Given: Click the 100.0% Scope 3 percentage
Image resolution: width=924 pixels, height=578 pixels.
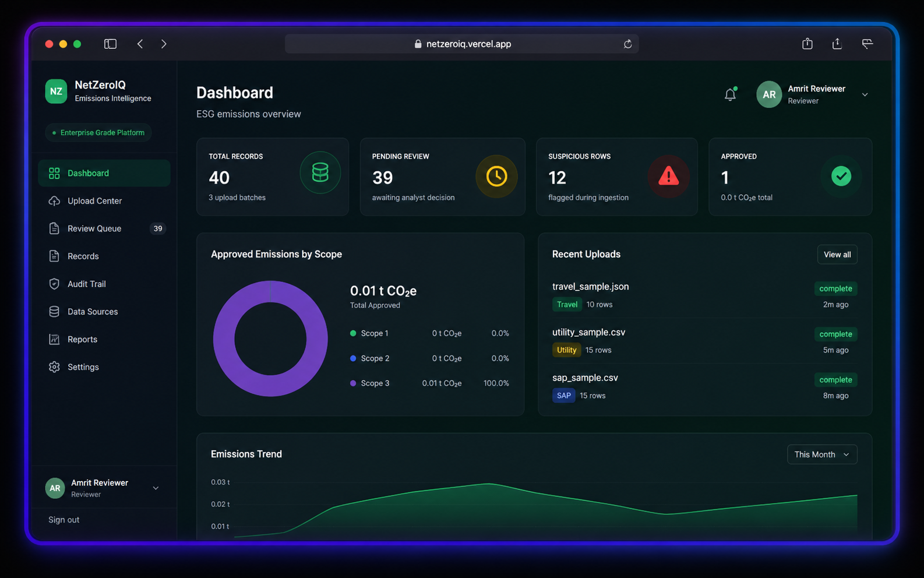Looking at the screenshot, I should pyautogui.click(x=496, y=383).
